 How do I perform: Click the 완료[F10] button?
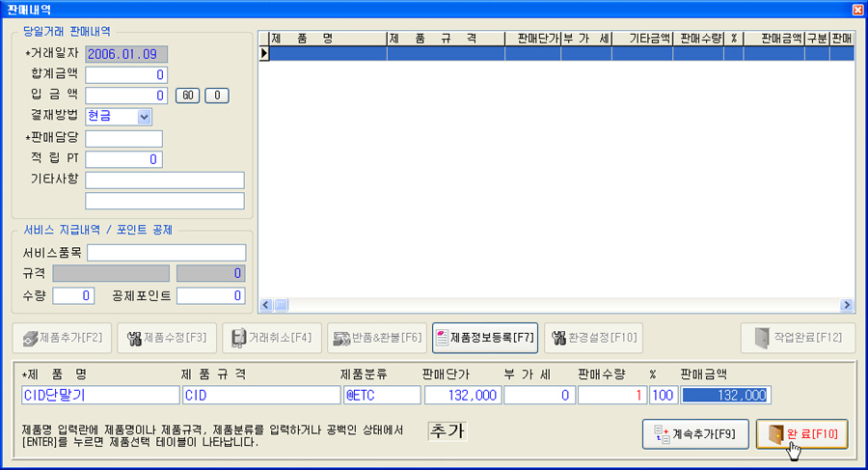(x=802, y=434)
